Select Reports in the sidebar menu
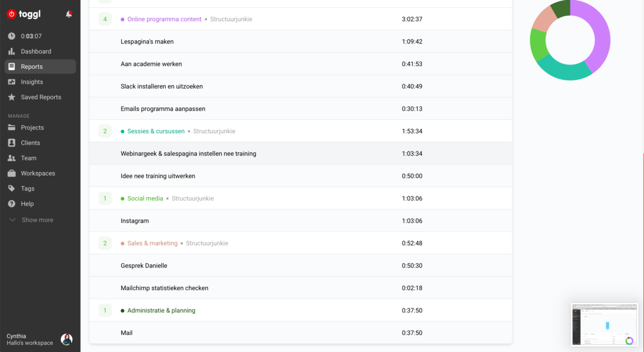This screenshot has width=644, height=352. pyautogui.click(x=32, y=67)
